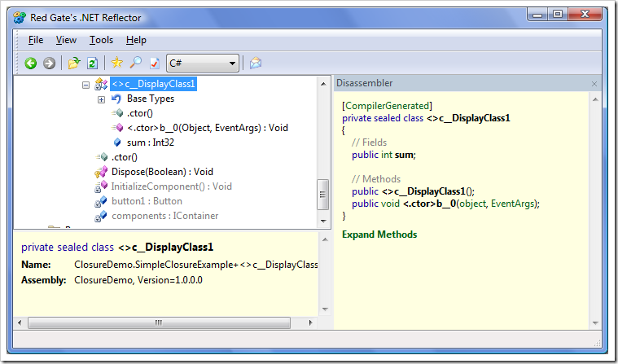The image size is (618, 364).
Task: Click the envelope feedback toolbar icon
Action: tap(256, 63)
